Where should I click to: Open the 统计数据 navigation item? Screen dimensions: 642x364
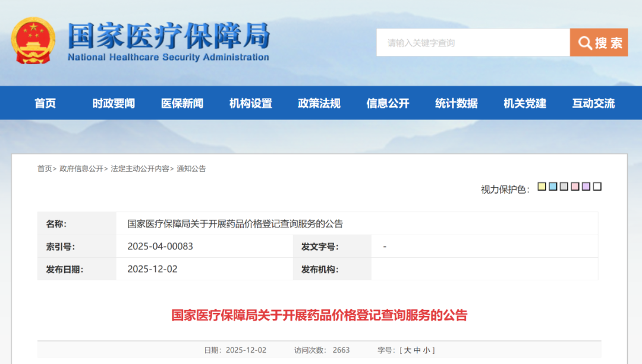click(456, 103)
